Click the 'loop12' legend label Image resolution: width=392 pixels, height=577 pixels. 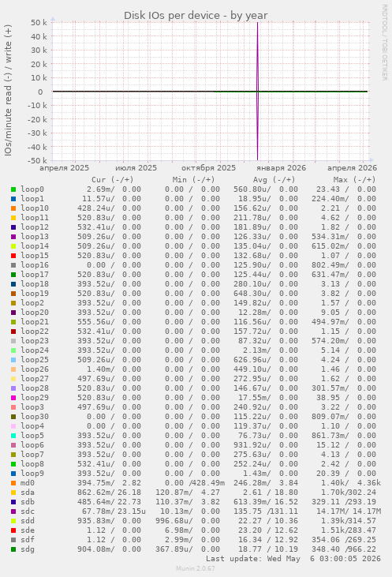click(35, 227)
